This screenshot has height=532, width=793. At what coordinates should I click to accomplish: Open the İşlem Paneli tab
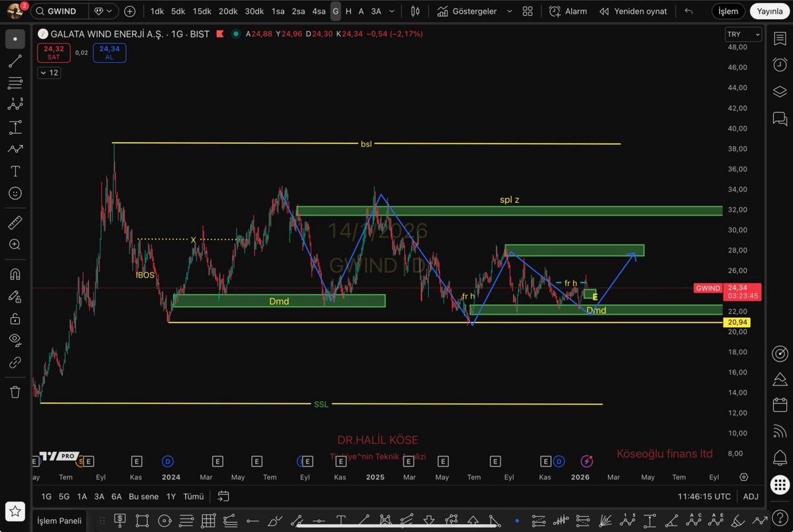(59, 521)
